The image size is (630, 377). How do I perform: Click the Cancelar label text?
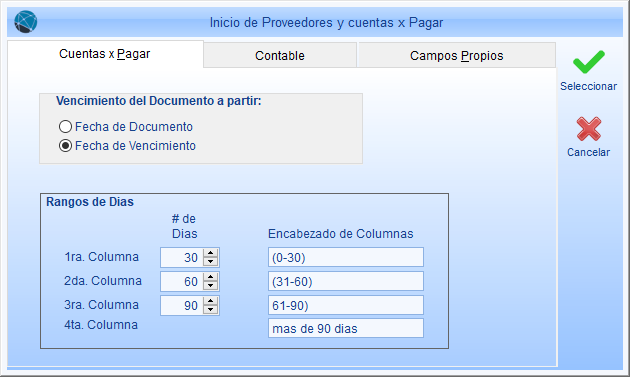pyautogui.click(x=588, y=152)
